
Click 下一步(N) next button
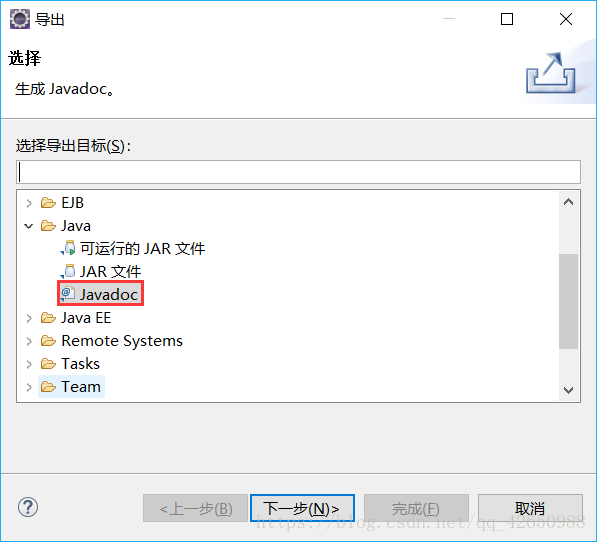pyautogui.click(x=302, y=508)
